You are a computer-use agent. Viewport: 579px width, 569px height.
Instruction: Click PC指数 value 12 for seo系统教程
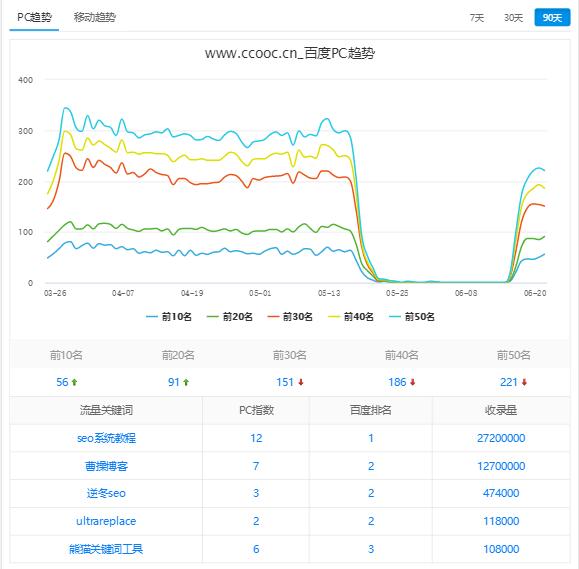(x=256, y=438)
